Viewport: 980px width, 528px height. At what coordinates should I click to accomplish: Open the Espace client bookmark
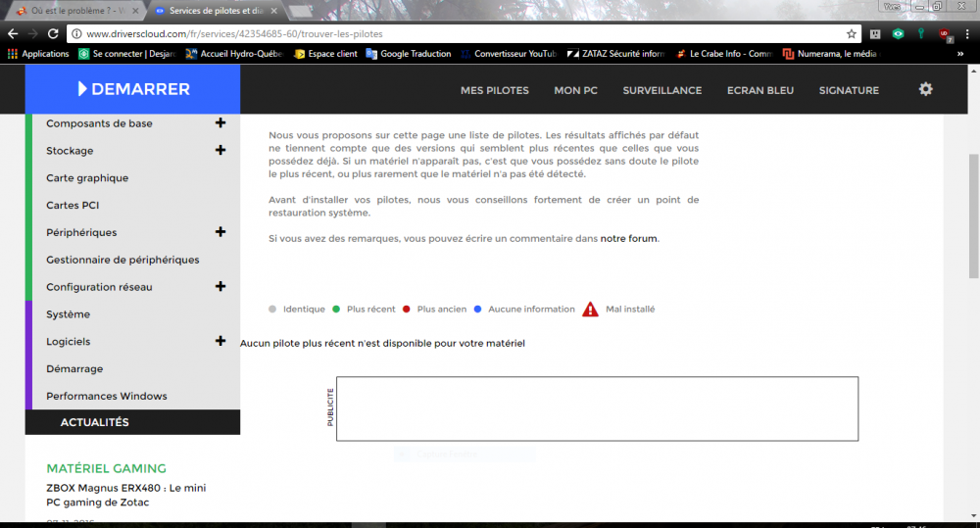coord(325,54)
